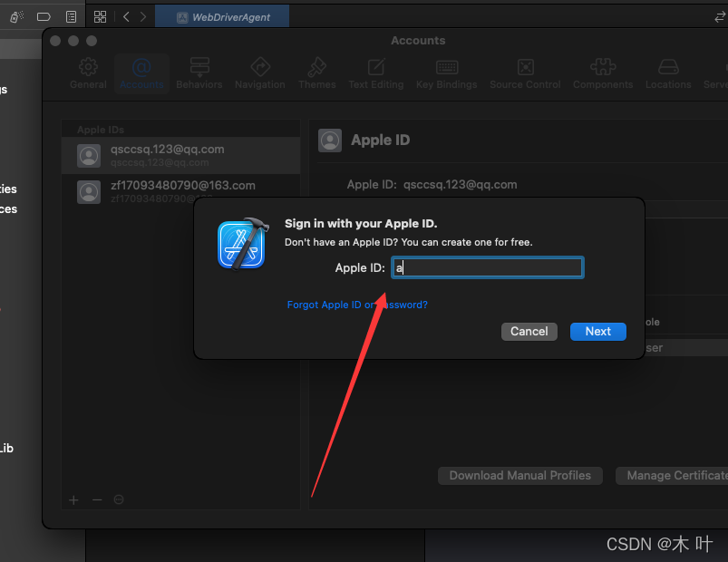Screen dimensions: 728x562
Task: Go back with left chevron in editor
Action: pos(126,17)
